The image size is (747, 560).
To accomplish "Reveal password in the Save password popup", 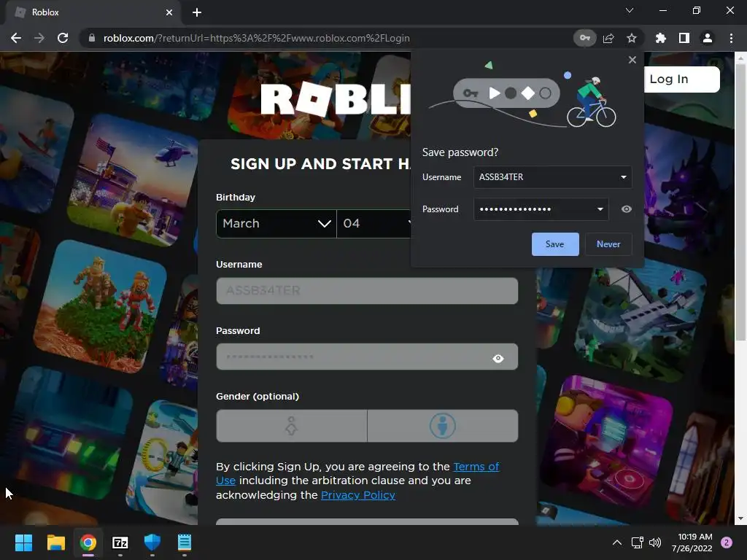I will (627, 209).
